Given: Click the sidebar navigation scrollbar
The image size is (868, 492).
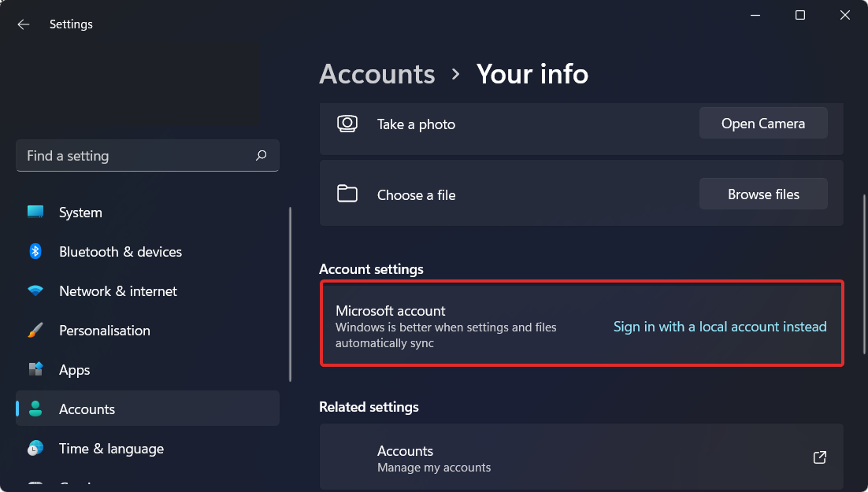Looking at the screenshot, I should (x=290, y=294).
